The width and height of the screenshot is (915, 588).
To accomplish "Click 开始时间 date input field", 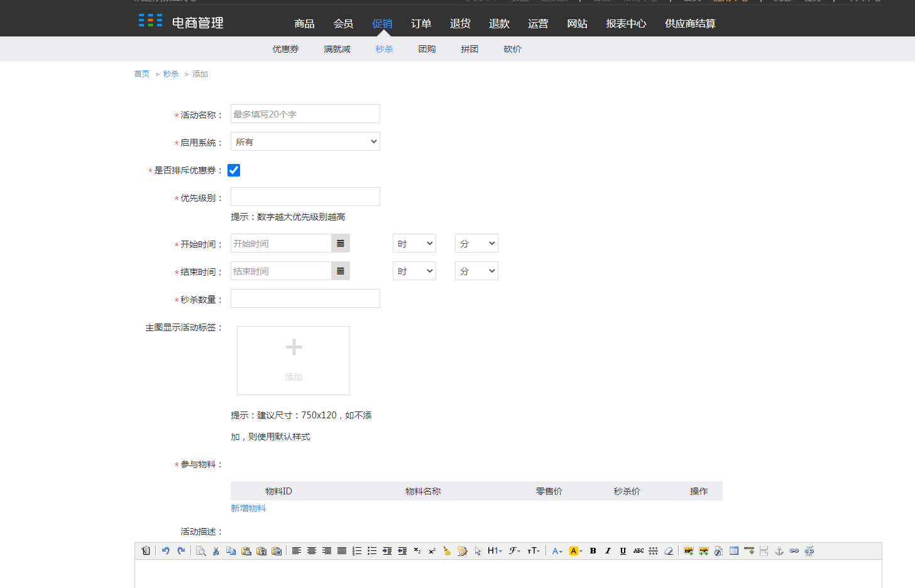I will 281,243.
